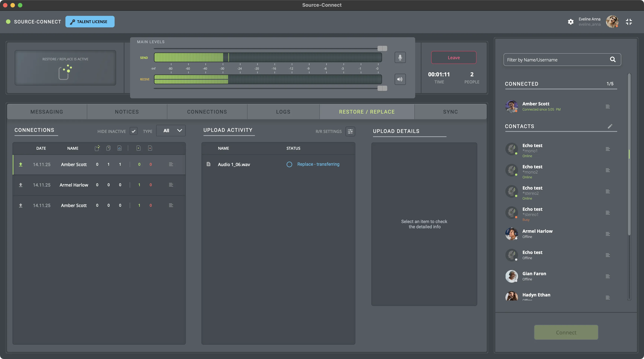Click the Replace - transferring status text
This screenshot has width=644, height=359.
[318, 164]
